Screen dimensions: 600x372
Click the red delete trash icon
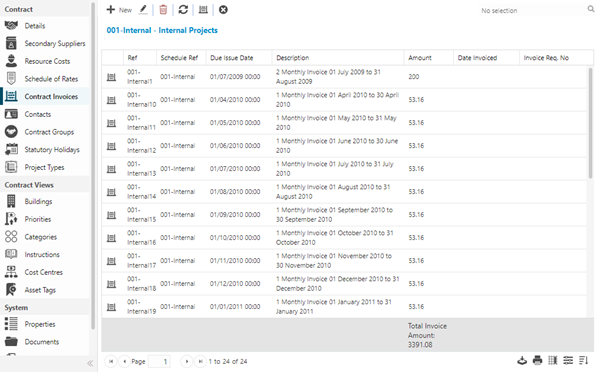tap(163, 10)
